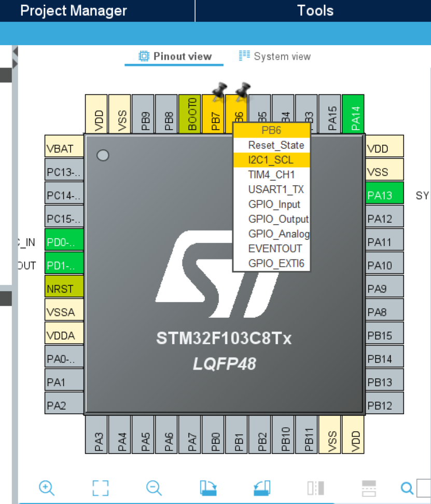The width and height of the screenshot is (431, 504).
Task: Click the PA10 pin
Action: 384,263
